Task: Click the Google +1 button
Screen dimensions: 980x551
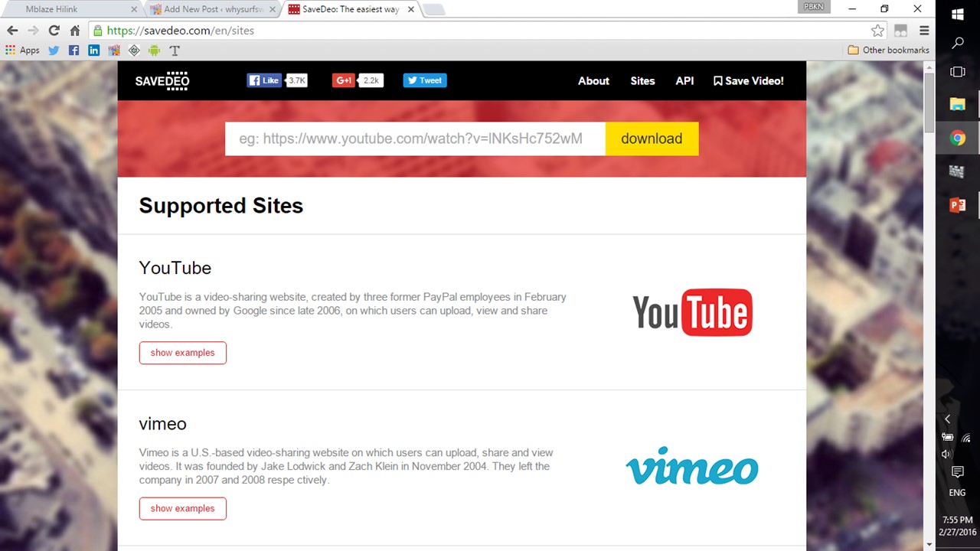Action: click(x=344, y=80)
